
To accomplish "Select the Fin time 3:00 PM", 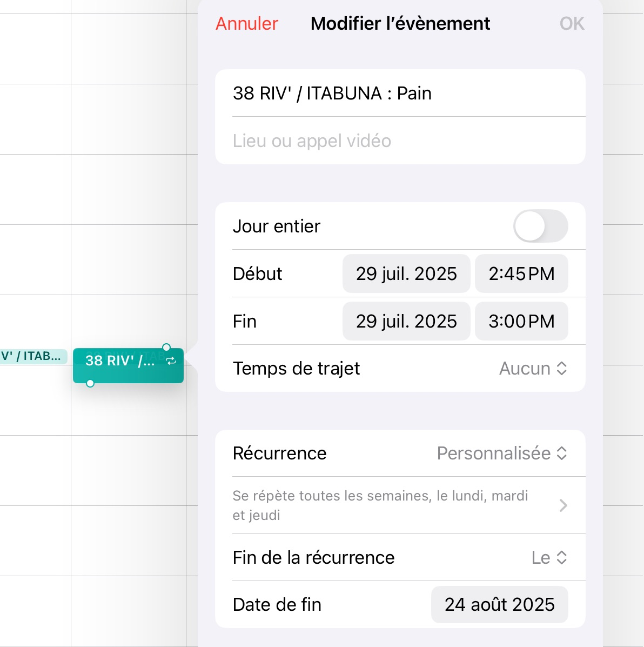I will point(521,321).
